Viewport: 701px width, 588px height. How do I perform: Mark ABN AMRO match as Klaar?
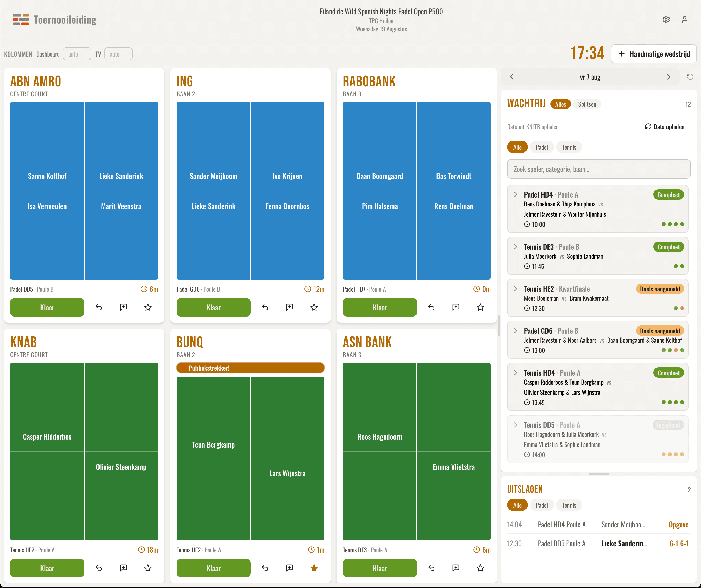pos(47,308)
